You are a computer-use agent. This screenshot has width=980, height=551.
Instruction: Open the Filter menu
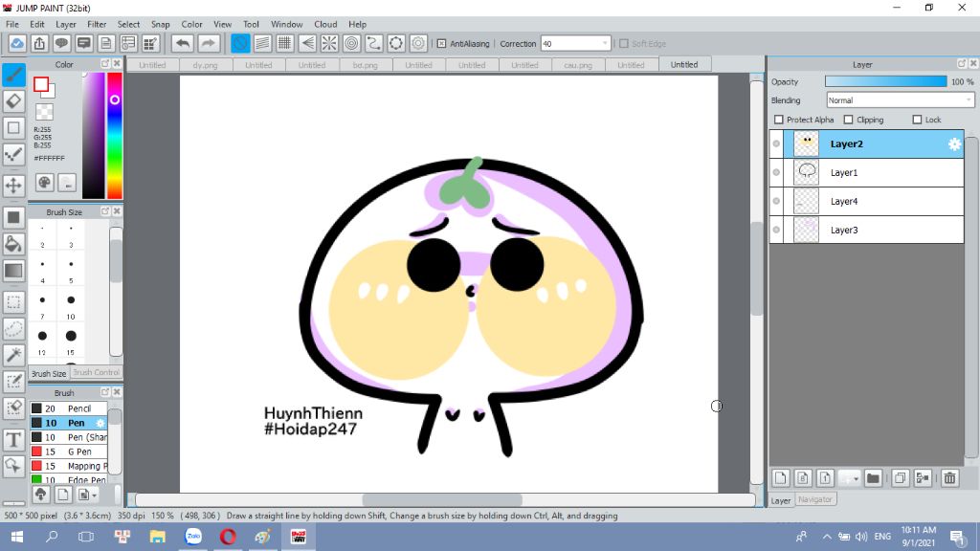tap(97, 24)
